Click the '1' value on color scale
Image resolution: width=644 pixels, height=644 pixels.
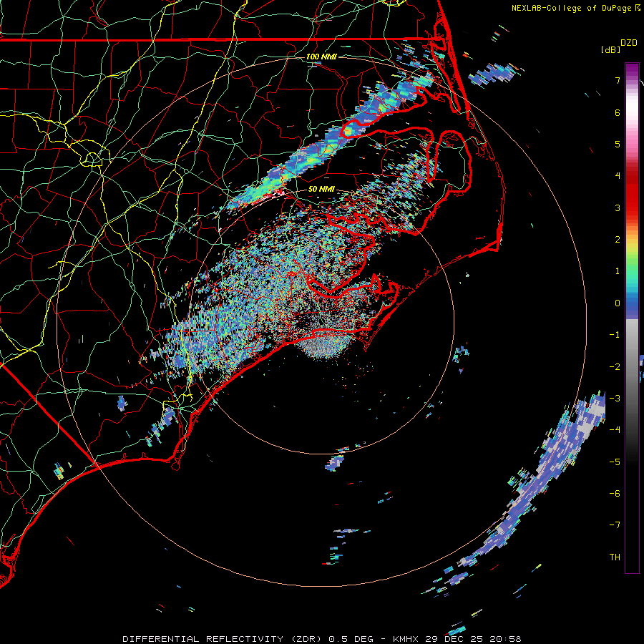[618, 271]
